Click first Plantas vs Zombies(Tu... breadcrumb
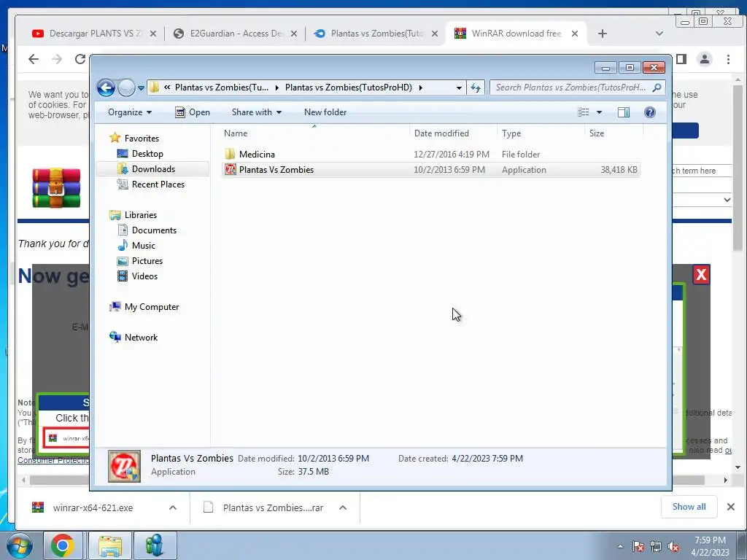 click(x=222, y=87)
